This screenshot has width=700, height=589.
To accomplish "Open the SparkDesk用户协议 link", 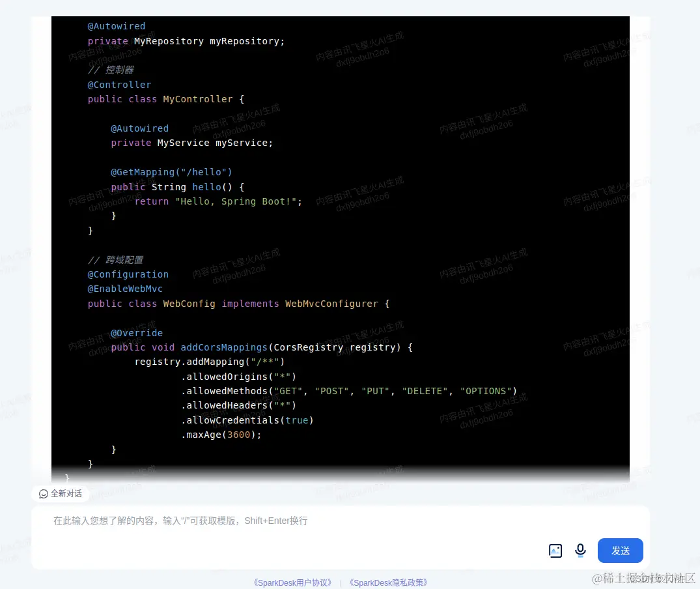I will 292,582.
